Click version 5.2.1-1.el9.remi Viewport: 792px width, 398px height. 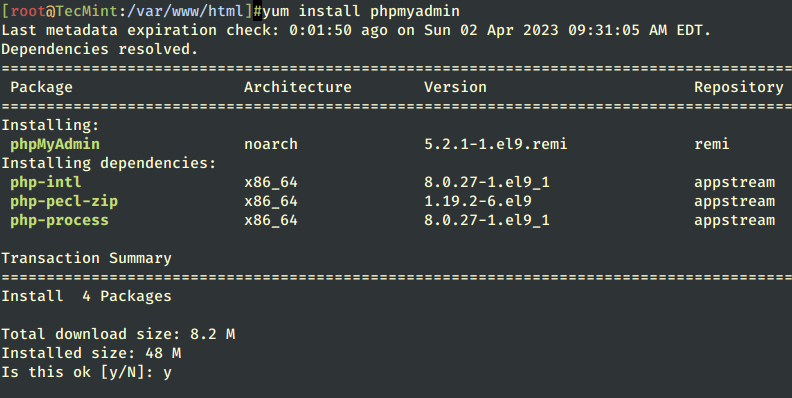496,144
